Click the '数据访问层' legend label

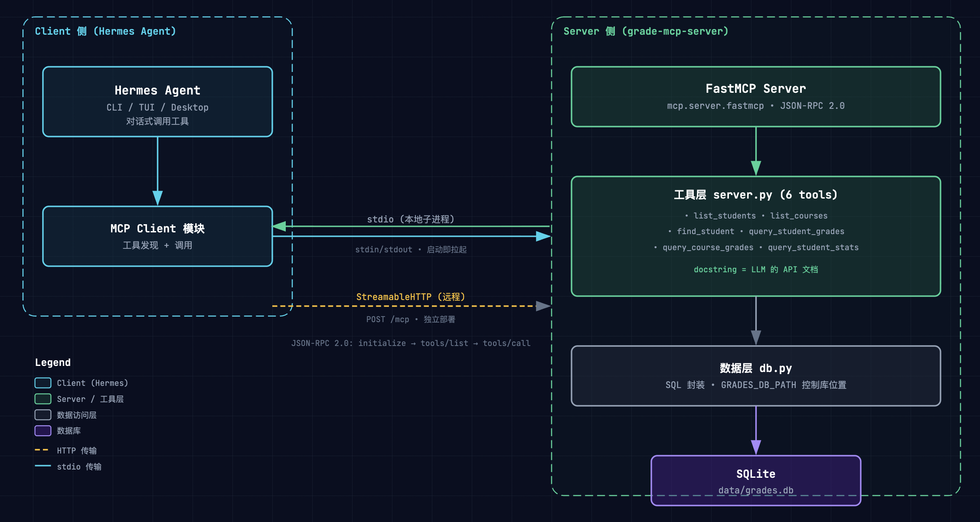point(77,415)
